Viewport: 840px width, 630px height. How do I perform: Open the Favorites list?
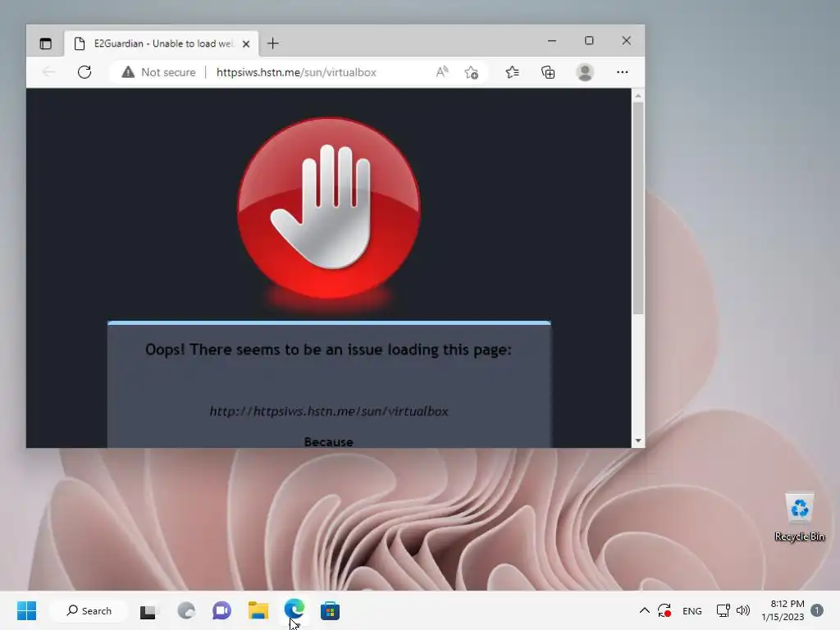[x=512, y=72]
